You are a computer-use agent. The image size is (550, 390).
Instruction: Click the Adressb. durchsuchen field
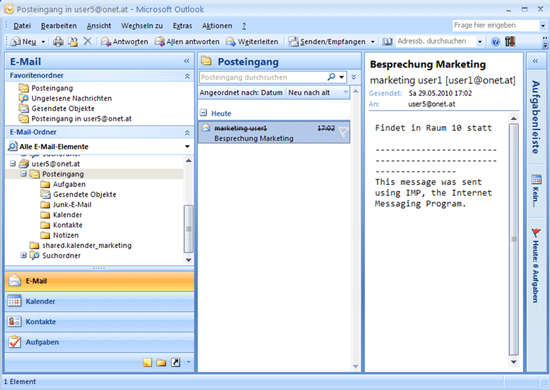click(436, 41)
